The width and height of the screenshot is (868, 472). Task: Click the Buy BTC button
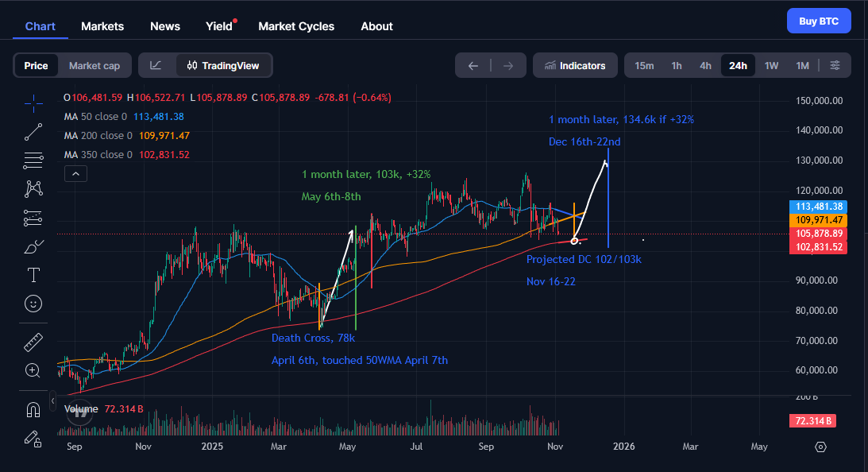coord(818,21)
